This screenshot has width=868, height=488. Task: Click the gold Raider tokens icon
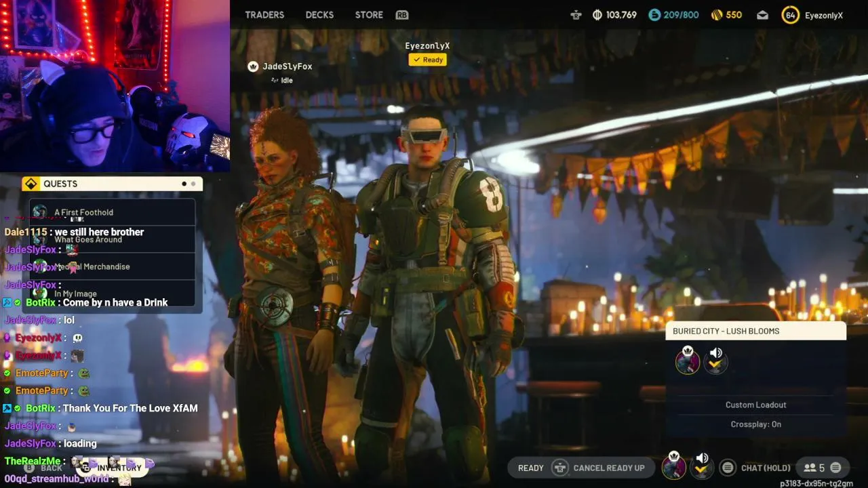click(x=717, y=15)
